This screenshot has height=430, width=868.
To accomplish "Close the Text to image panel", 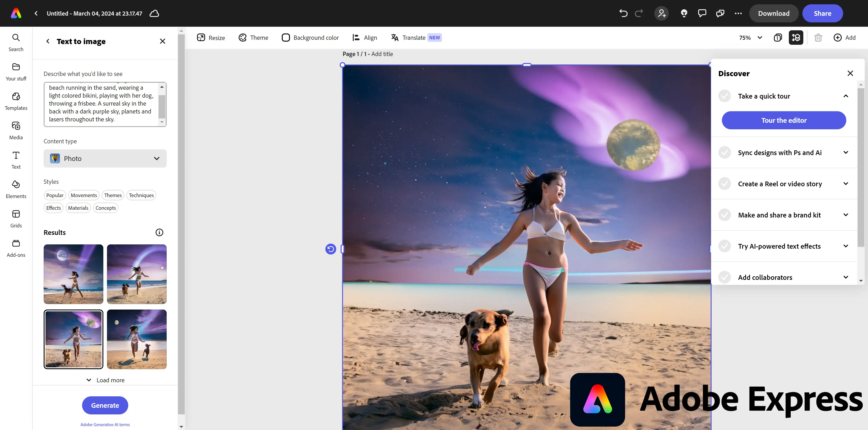I will click(x=162, y=41).
